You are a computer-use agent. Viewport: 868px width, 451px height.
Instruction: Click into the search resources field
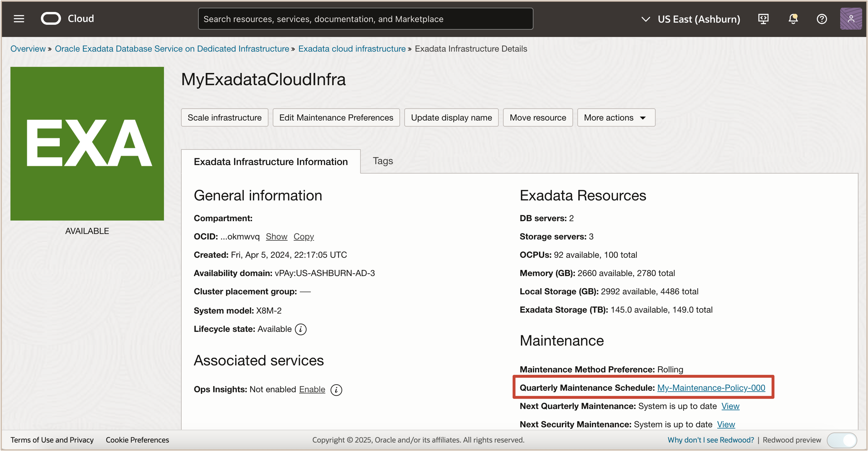coord(365,19)
